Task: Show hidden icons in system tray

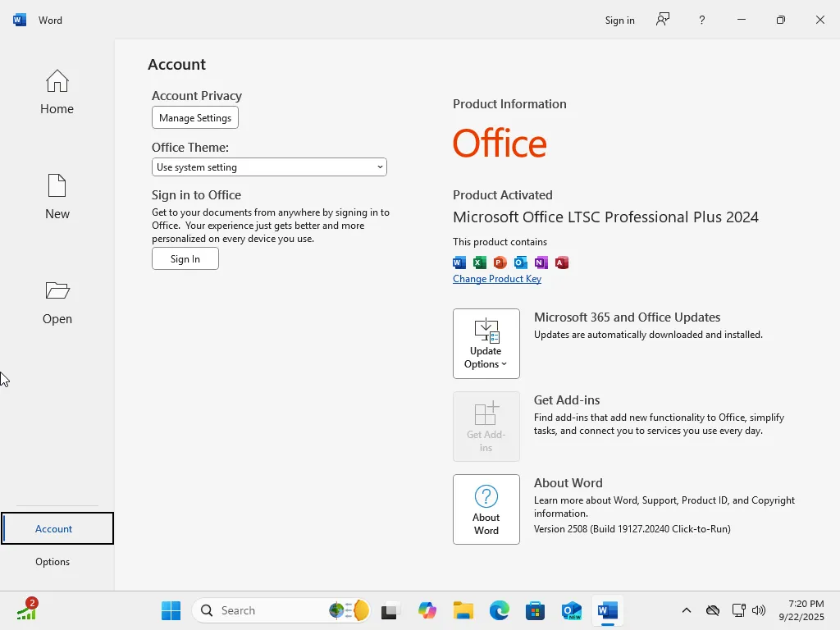Action: [687, 610]
